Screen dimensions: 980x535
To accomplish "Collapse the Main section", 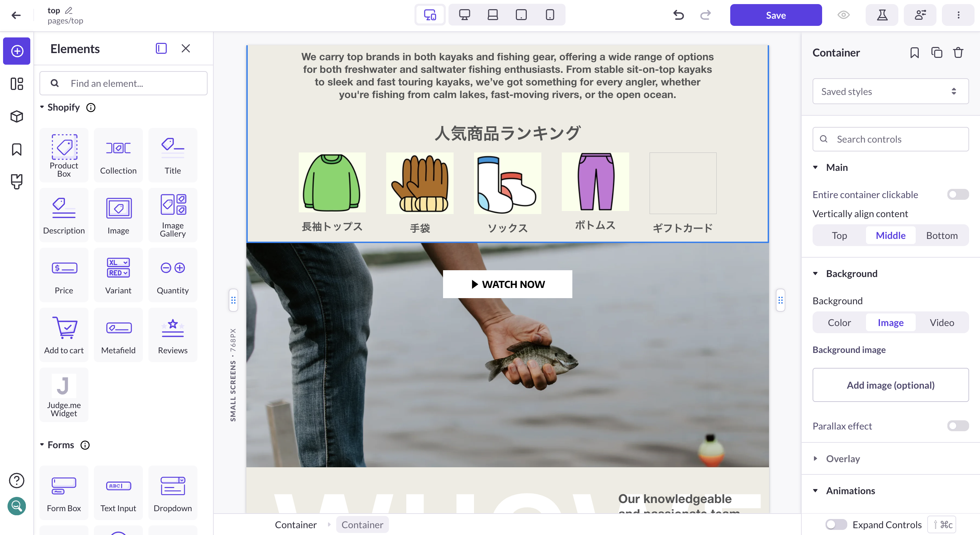I will click(815, 167).
